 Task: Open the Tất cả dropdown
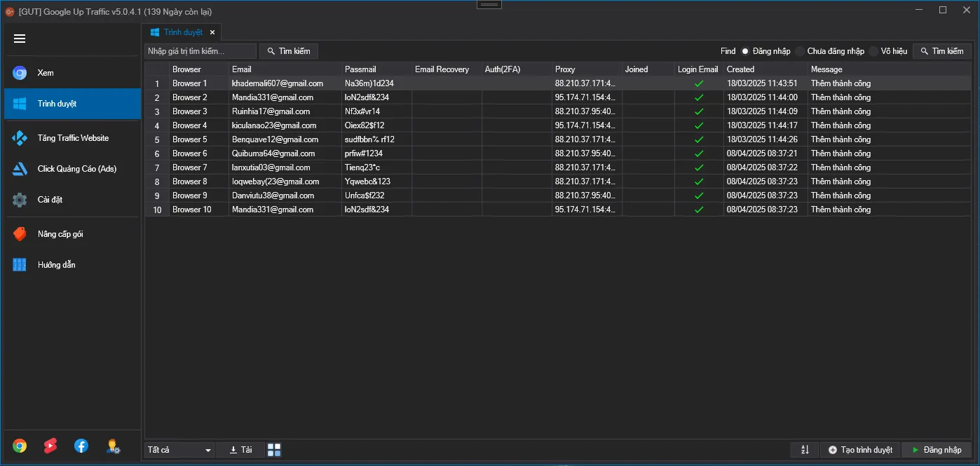(x=179, y=450)
